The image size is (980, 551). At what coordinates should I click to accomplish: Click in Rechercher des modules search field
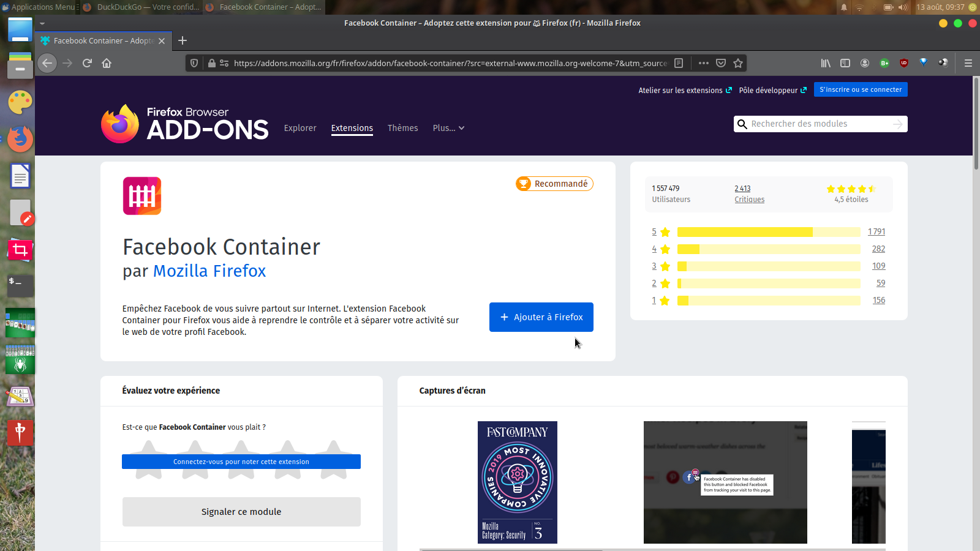point(820,124)
